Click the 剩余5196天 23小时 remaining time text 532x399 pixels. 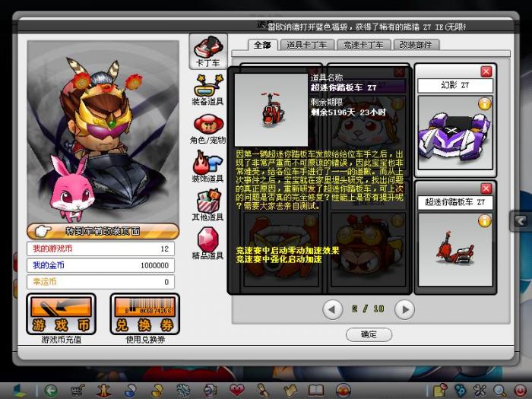[x=348, y=112]
